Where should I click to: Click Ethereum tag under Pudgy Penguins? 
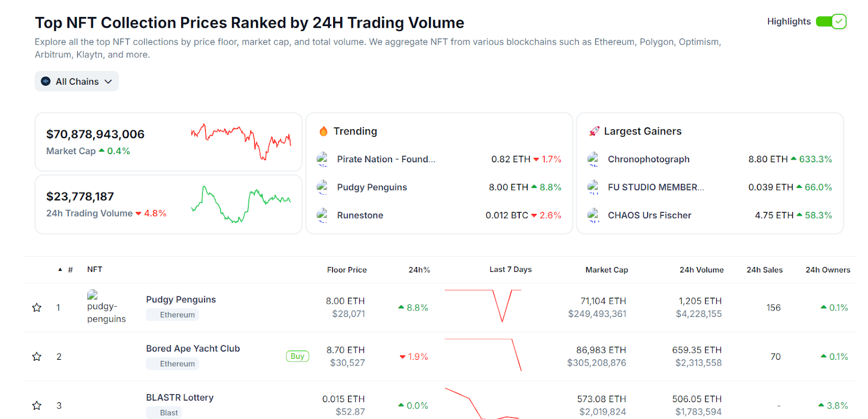click(x=173, y=315)
